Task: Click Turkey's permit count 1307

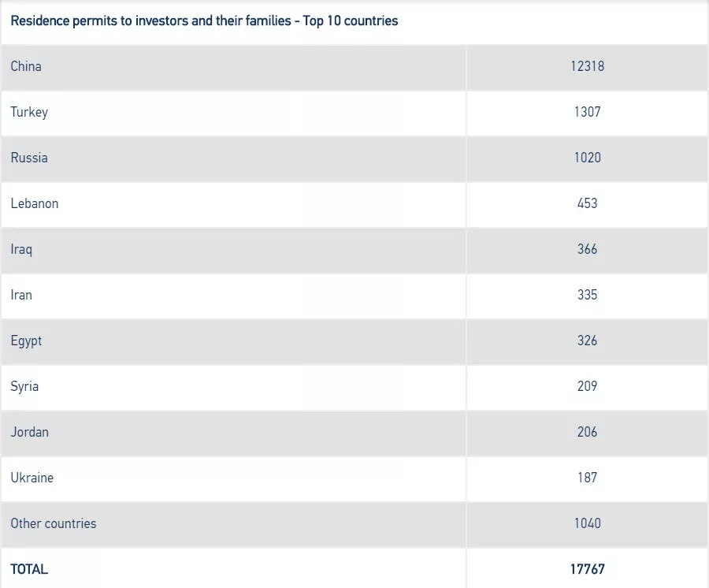Action: 587,112
